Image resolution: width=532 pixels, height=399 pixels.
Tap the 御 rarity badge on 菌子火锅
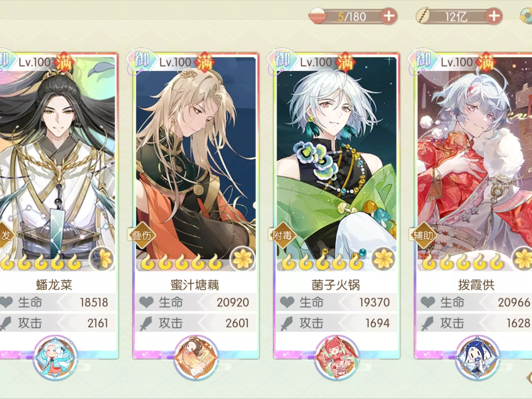(x=283, y=60)
